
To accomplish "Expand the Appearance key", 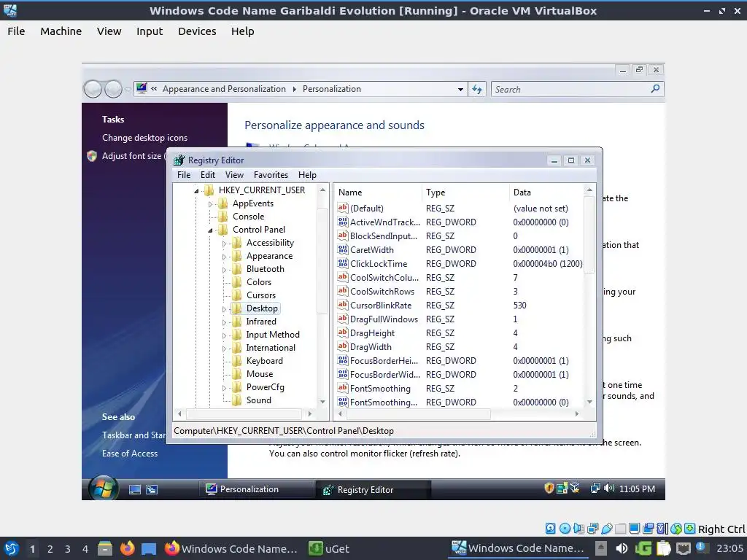I will click(x=224, y=257).
